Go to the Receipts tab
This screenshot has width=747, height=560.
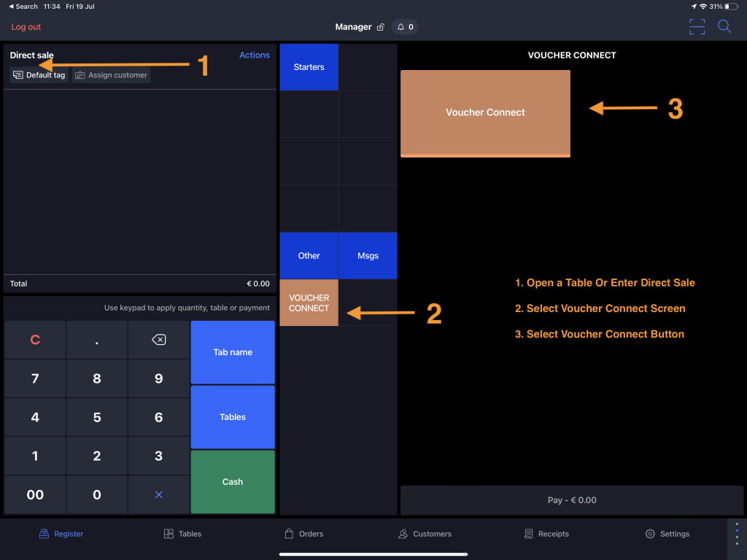546,534
